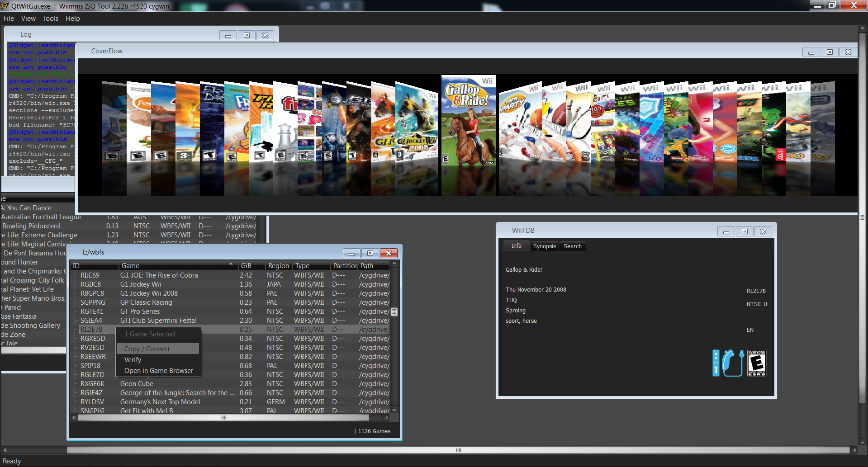Viewport: 868px width, 467px height.
Task: Click the R3EEWR game ID
Action: click(x=93, y=357)
